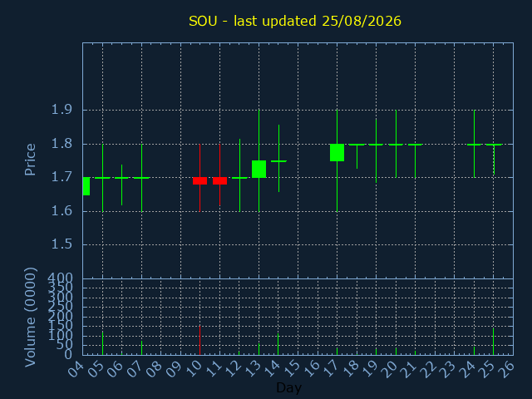Click the green volume bar on day 07
The image size is (532, 399).
(x=141, y=348)
